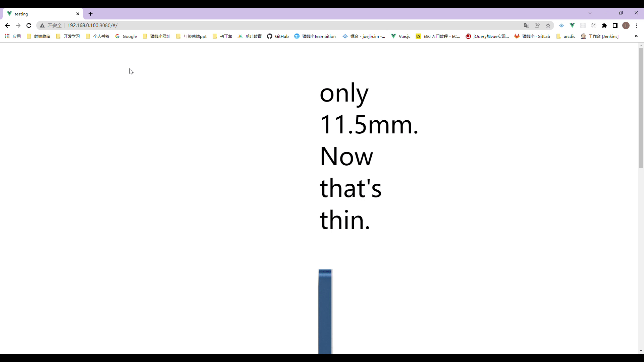Open the browser extensions puzzle icon

pos(605,25)
